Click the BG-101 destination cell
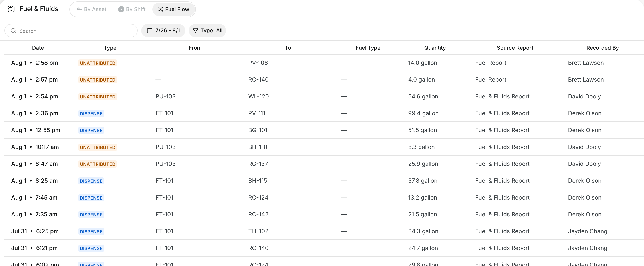This screenshot has width=644, height=266. [258, 130]
